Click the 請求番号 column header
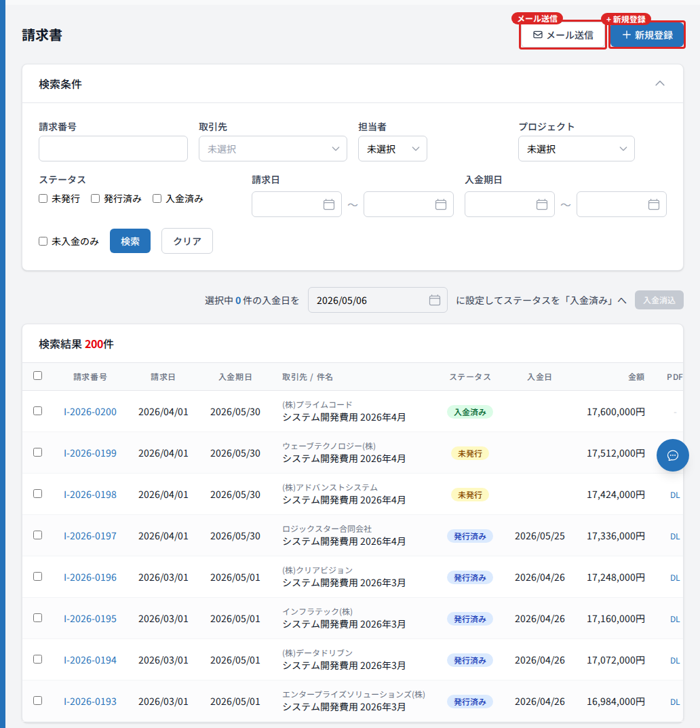Screen dimensions: 700x728 click(x=90, y=377)
